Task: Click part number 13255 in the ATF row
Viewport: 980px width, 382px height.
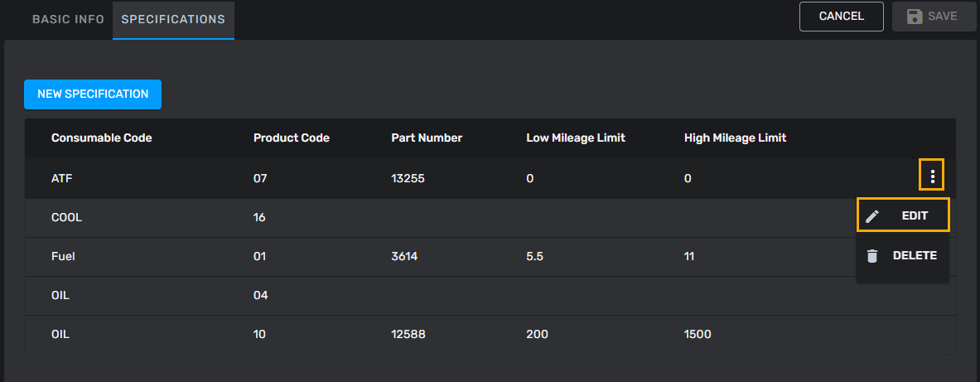Action: coord(408,178)
